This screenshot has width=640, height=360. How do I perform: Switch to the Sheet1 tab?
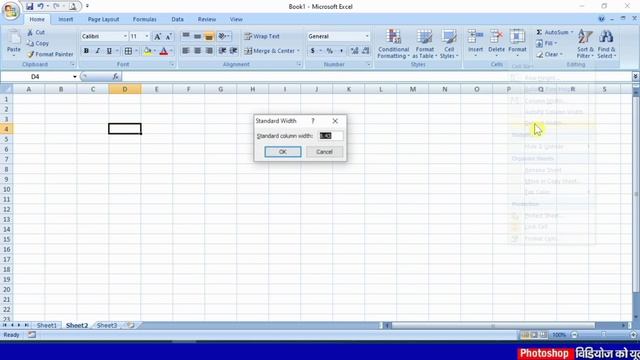(x=47, y=325)
